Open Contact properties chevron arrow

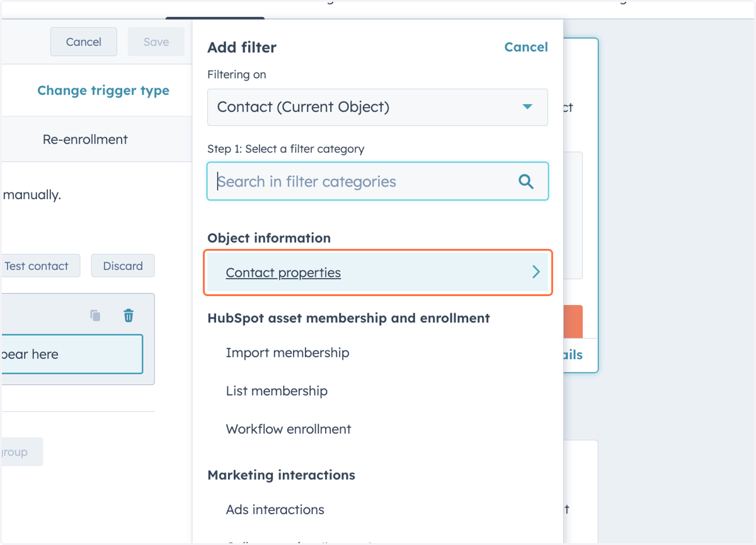[536, 272]
